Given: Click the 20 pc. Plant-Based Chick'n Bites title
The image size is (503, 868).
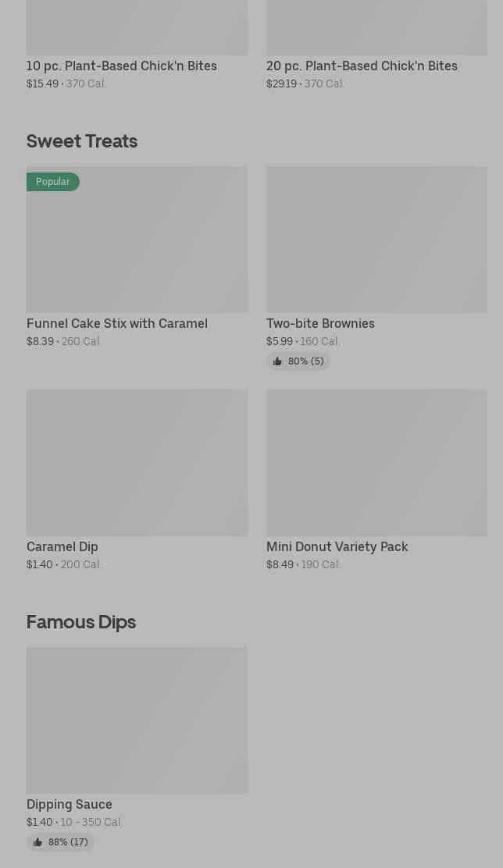Looking at the screenshot, I should (x=362, y=66).
